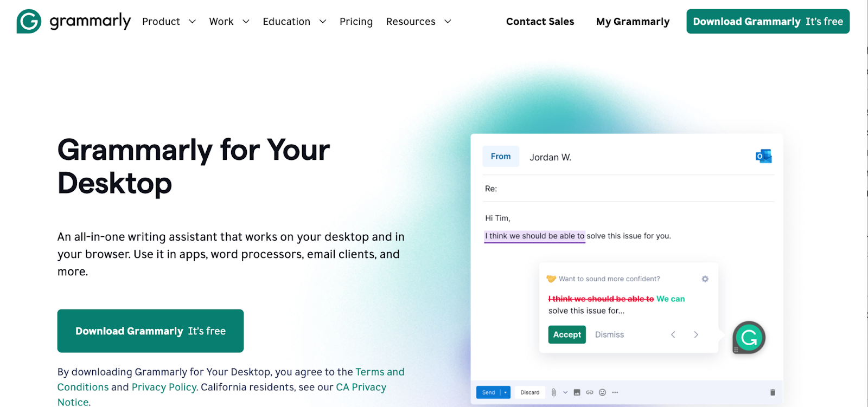This screenshot has height=407, width=868.
Task: Go to the previous suggestion arrow
Action: 673,334
